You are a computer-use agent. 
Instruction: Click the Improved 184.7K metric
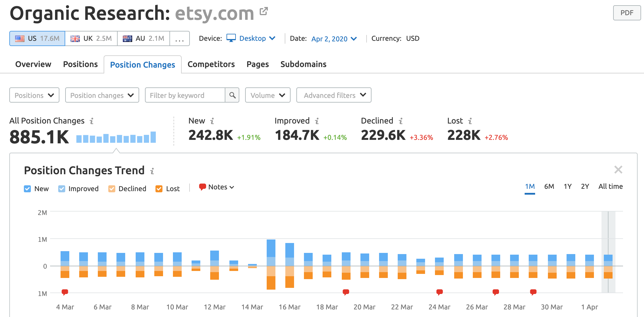[297, 135]
